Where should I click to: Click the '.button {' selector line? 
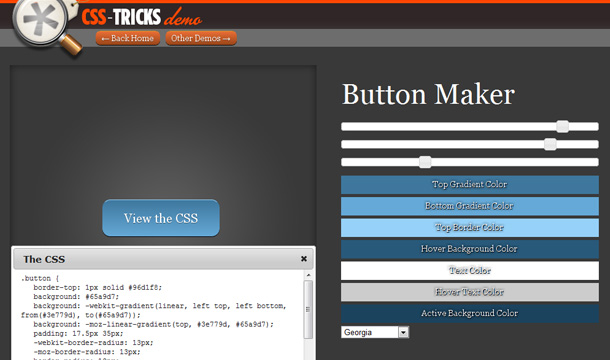40,278
